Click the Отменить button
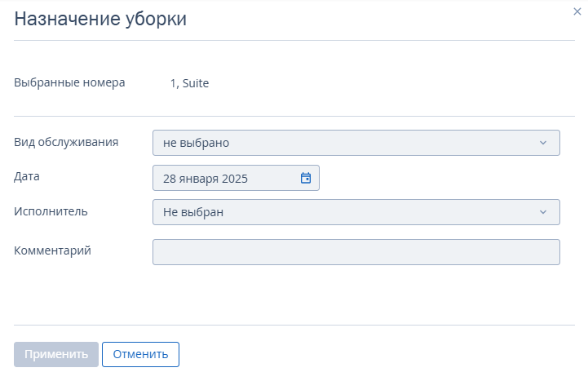The image size is (588, 381). point(140,354)
